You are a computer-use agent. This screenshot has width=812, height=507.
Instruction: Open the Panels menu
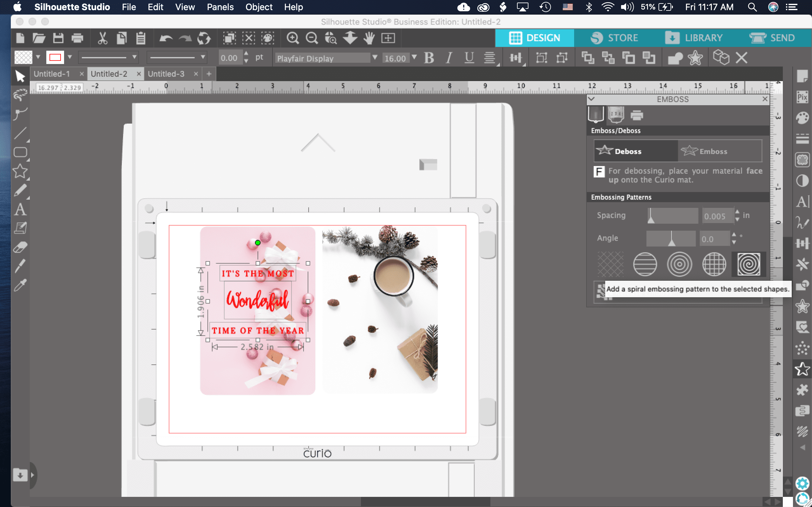tap(220, 7)
